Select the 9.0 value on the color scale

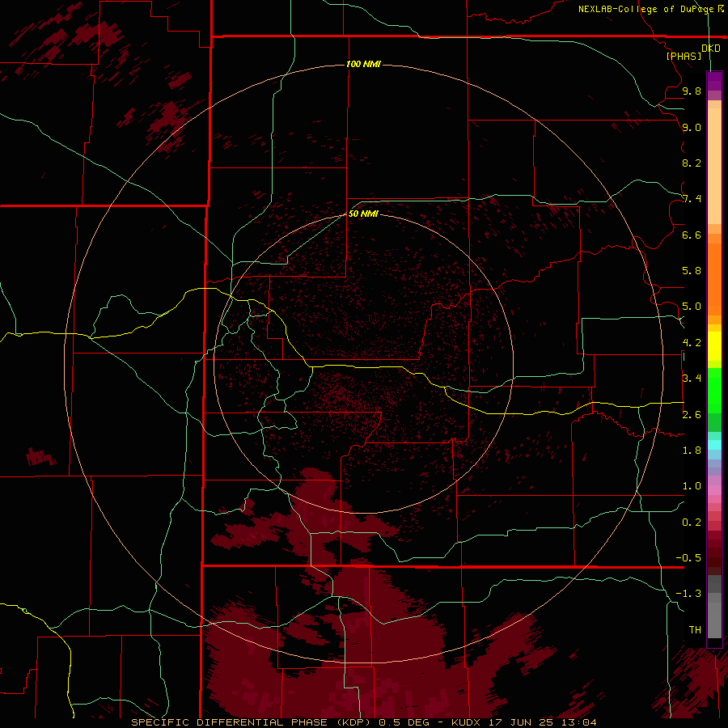(x=692, y=127)
